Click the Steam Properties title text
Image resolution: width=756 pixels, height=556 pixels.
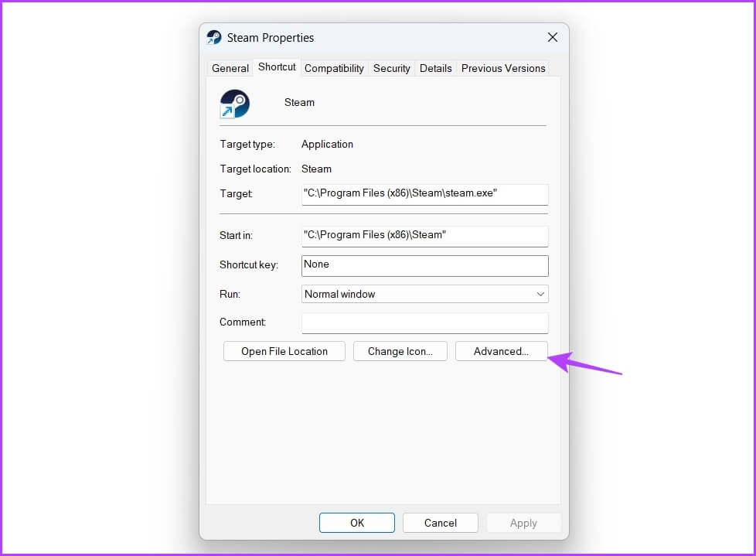pos(271,38)
